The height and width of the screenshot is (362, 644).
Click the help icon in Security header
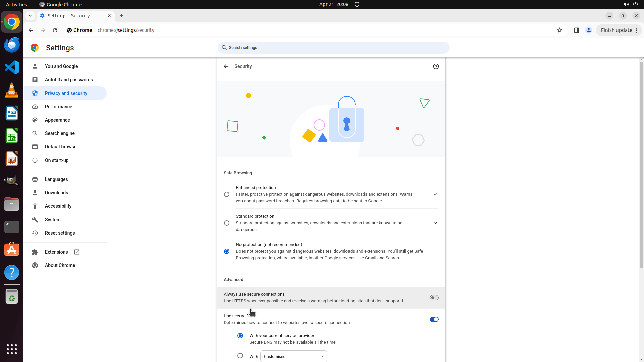(436, 66)
